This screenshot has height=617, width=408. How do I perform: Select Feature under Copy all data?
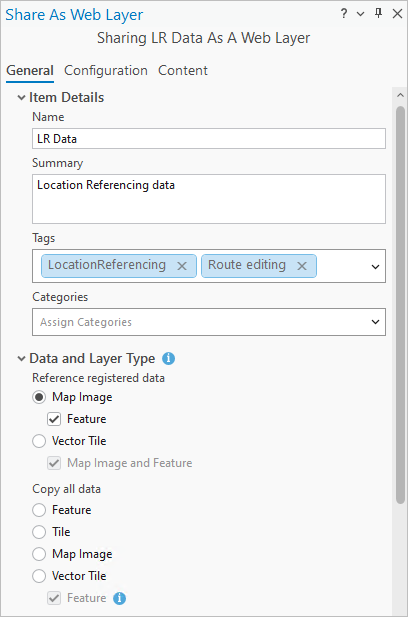[x=39, y=510]
